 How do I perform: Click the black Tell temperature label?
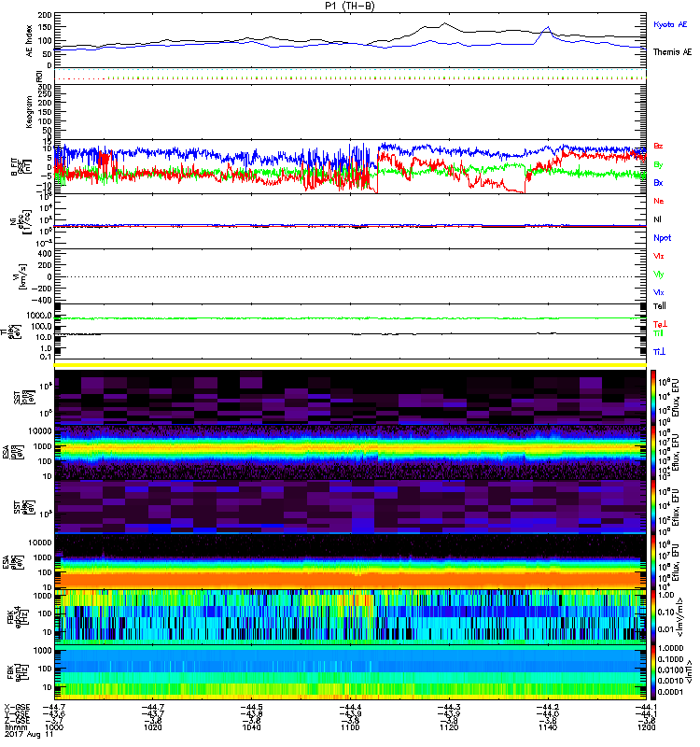[x=660, y=306]
